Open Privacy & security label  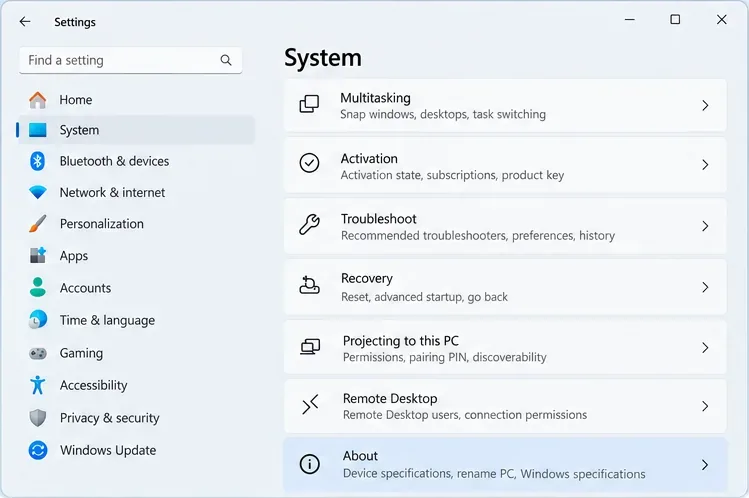(109, 418)
